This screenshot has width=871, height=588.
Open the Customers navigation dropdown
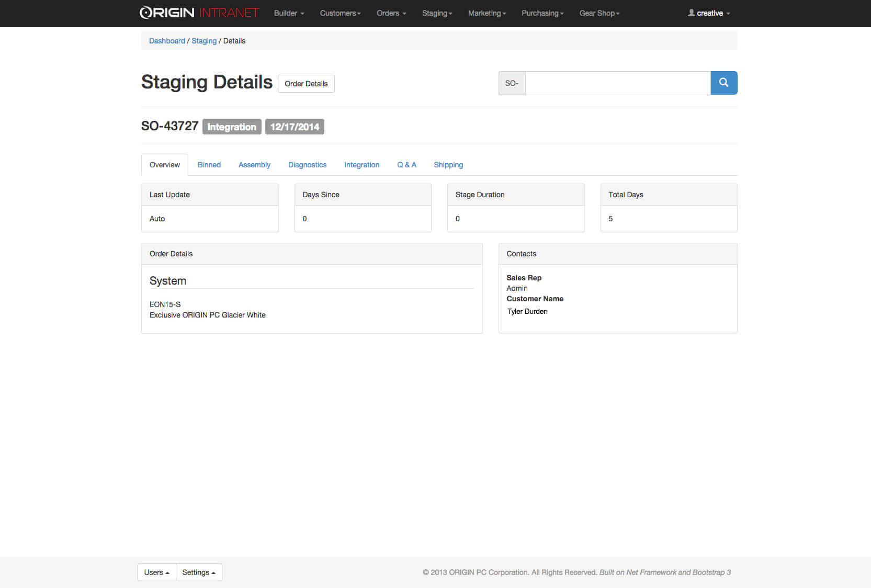[340, 13]
